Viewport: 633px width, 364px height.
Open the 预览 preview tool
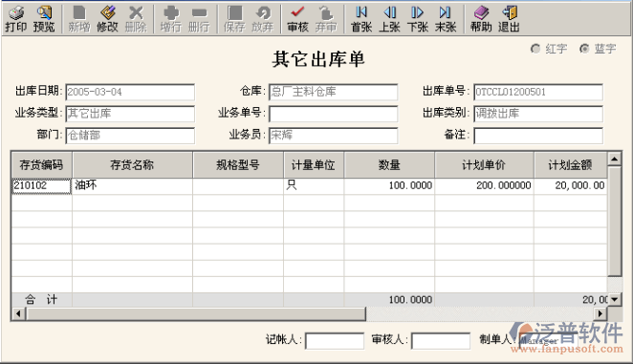pyautogui.click(x=44, y=19)
